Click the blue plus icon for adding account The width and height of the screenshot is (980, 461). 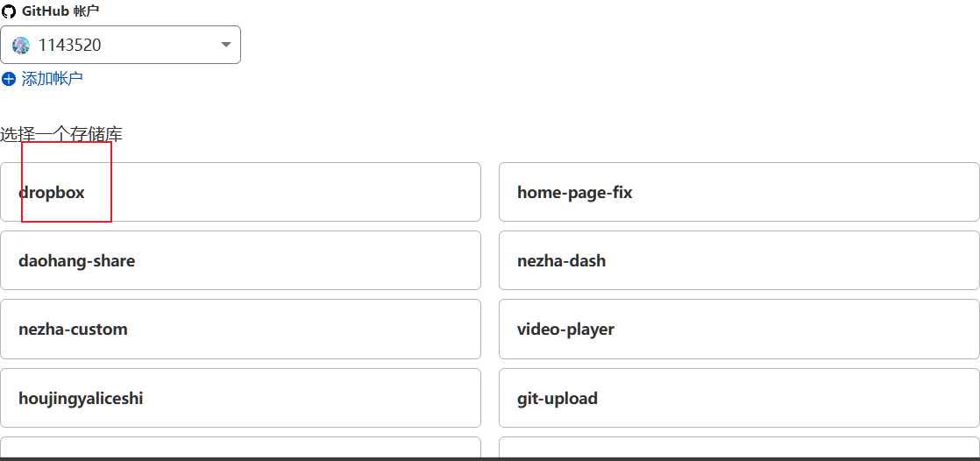pyautogui.click(x=9, y=79)
